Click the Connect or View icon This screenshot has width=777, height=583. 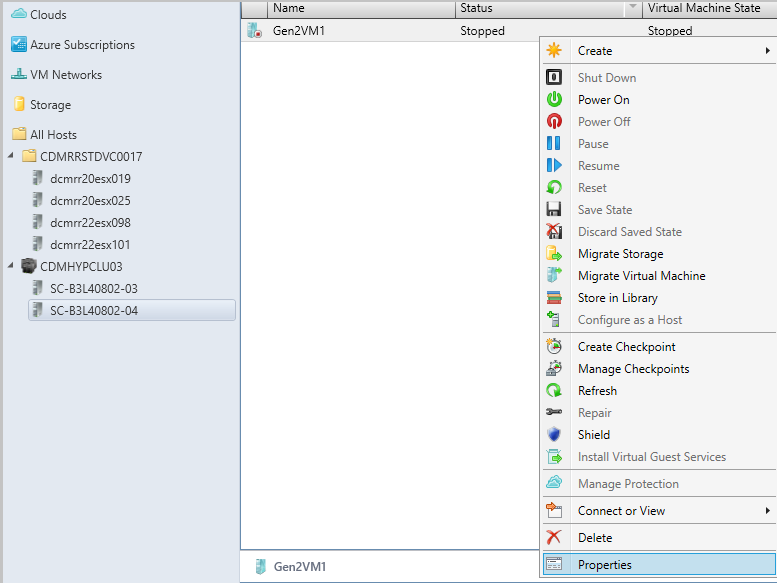coord(554,510)
